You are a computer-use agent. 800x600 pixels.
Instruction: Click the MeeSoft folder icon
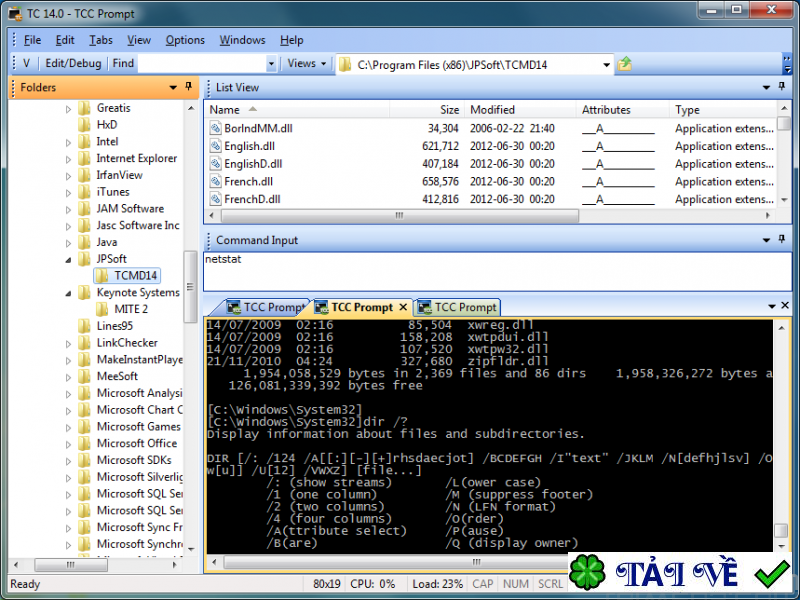tap(85, 377)
